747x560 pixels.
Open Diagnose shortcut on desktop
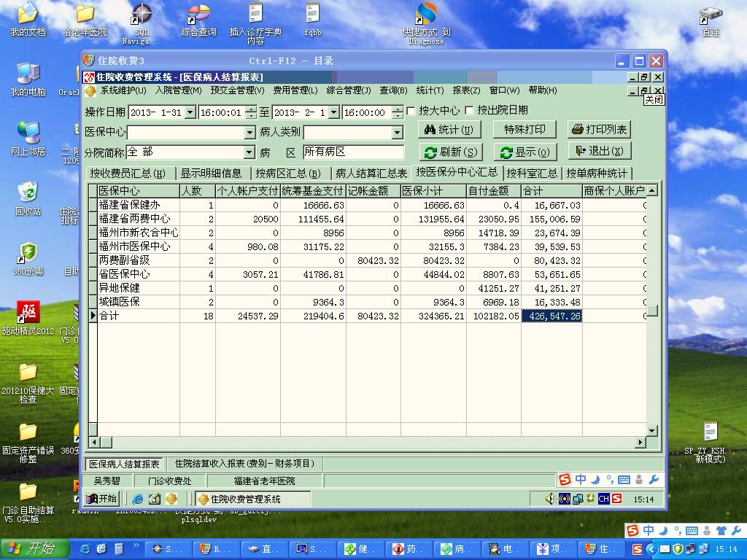[x=426, y=24]
